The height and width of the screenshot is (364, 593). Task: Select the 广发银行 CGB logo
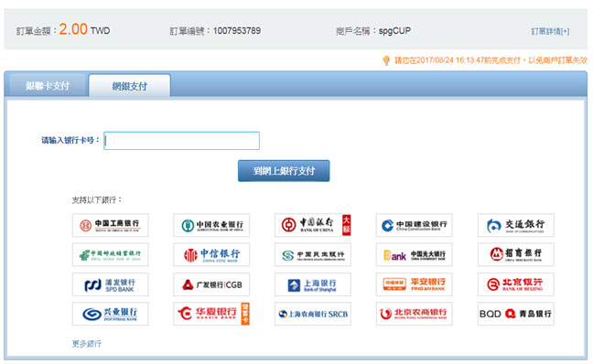(211, 284)
